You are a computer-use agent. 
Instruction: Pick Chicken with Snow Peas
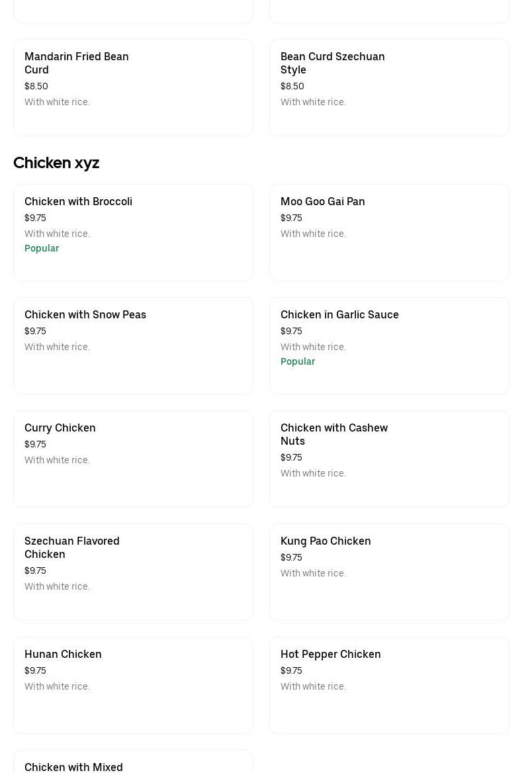click(x=133, y=345)
